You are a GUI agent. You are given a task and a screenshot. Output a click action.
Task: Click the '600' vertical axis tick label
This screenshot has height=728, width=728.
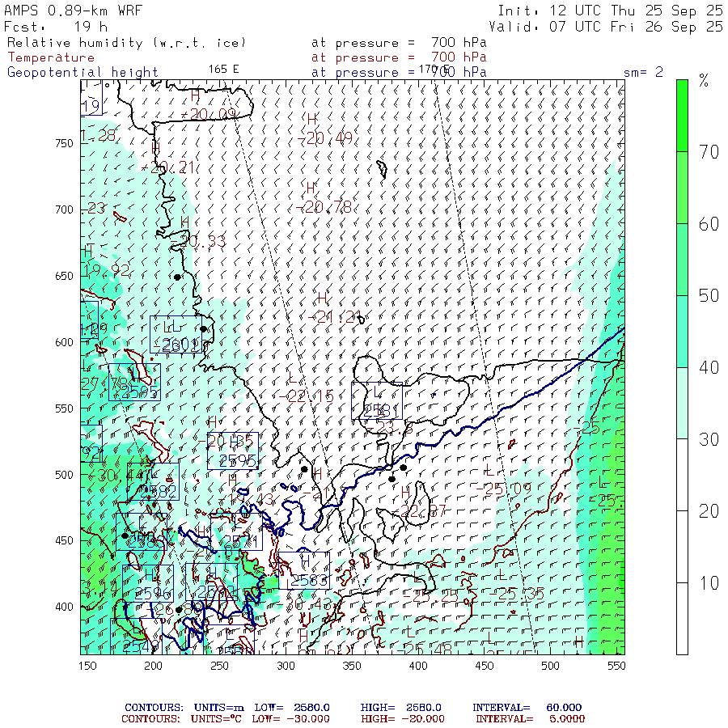tap(64, 342)
